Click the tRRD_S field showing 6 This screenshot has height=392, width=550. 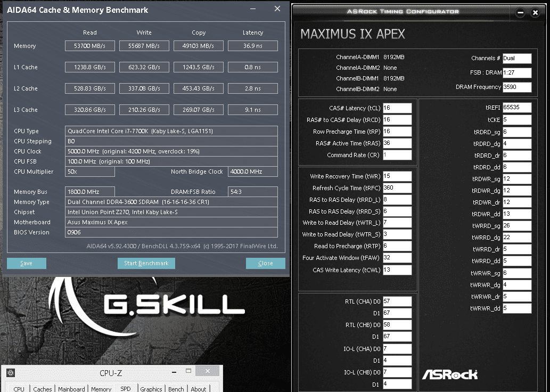397,211
